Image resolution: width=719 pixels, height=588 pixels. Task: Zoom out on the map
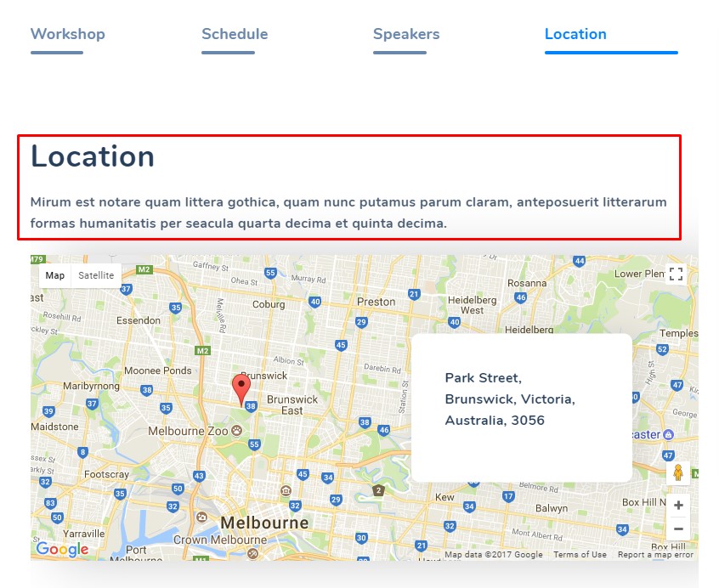[x=677, y=529]
